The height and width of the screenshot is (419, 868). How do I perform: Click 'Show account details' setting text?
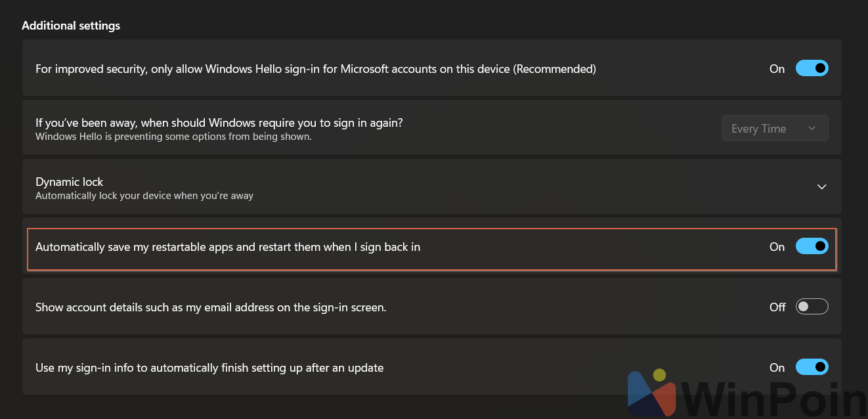click(x=211, y=307)
